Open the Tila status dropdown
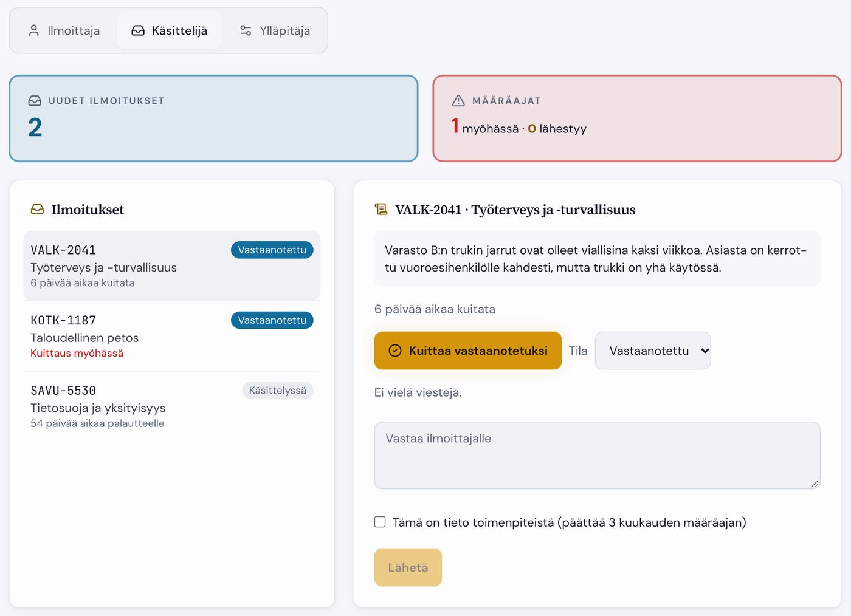The image size is (851, 616). coord(653,351)
